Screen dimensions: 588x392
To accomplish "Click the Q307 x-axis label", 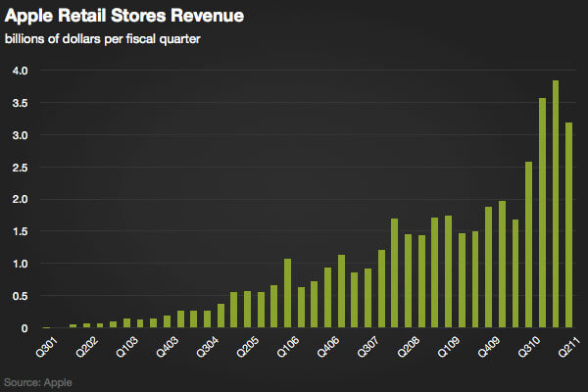I will pos(367,347).
